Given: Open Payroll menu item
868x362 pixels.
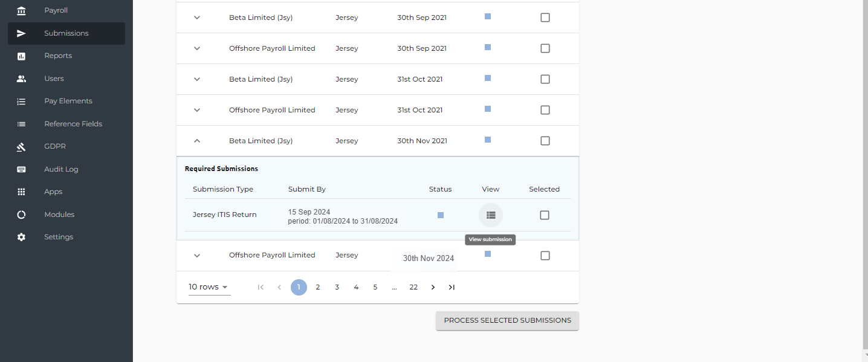Looking at the screenshot, I should coord(66,10).
